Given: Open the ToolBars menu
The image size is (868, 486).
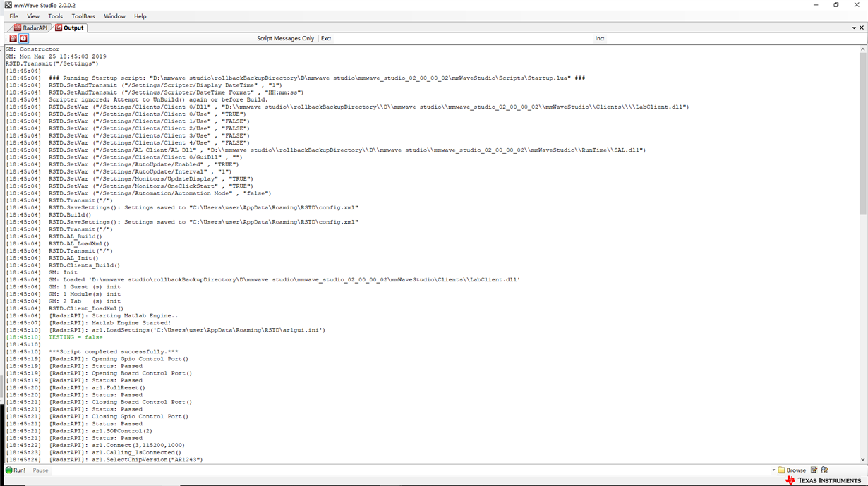Looking at the screenshot, I should (83, 16).
